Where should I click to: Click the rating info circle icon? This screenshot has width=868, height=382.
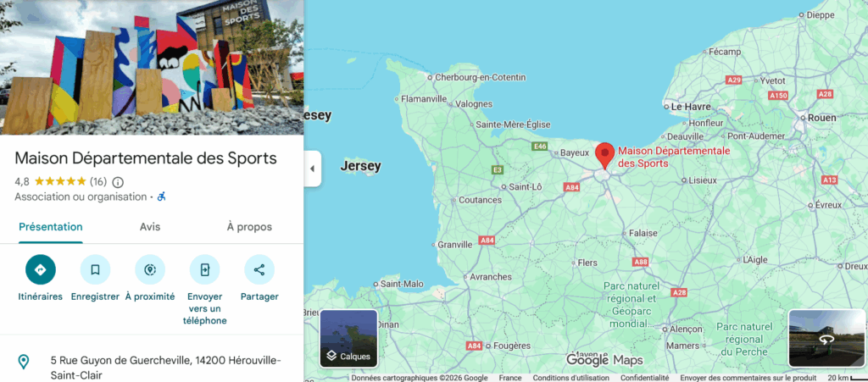point(118,182)
